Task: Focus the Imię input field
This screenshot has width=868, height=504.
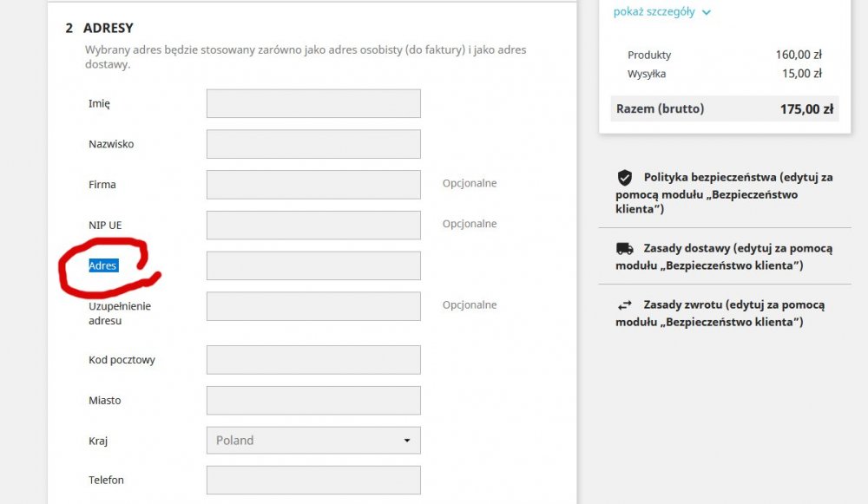Action: tap(312, 103)
